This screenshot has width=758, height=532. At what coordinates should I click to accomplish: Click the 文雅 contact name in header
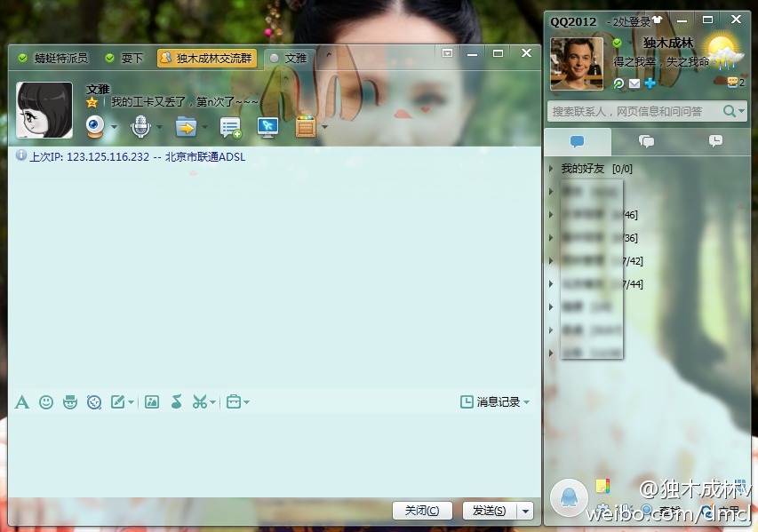tap(98, 90)
